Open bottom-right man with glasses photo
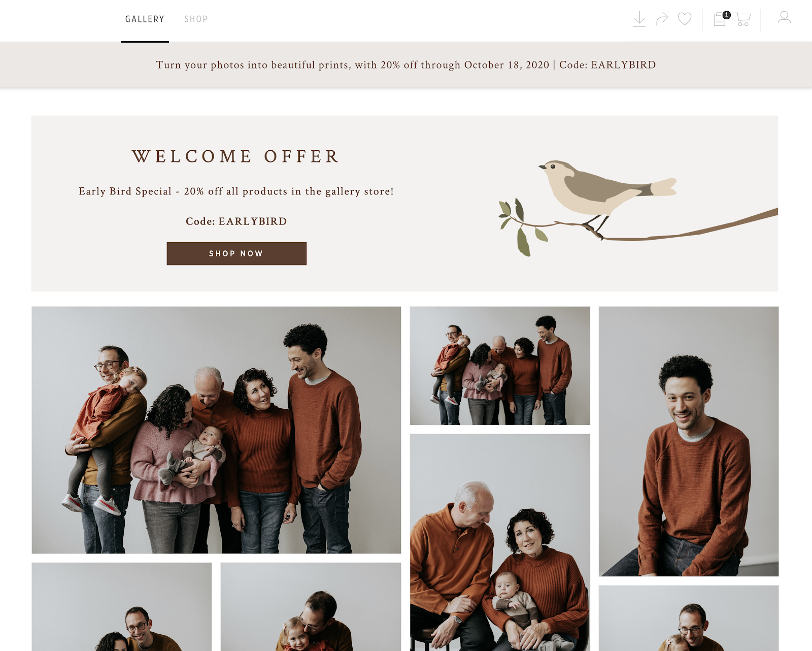The height and width of the screenshot is (651, 812). (689, 618)
